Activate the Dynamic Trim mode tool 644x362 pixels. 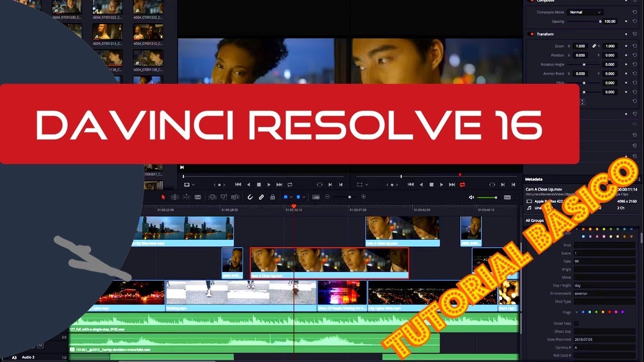[186, 197]
